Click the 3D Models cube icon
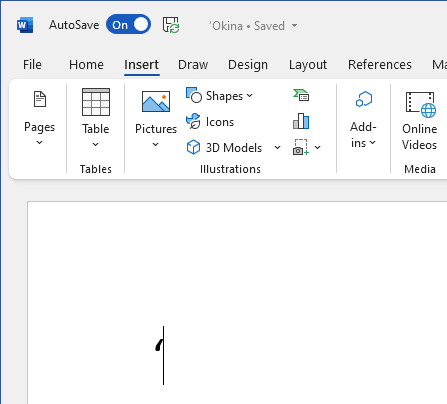Screen dimensions: 447x404 [x=193, y=147]
